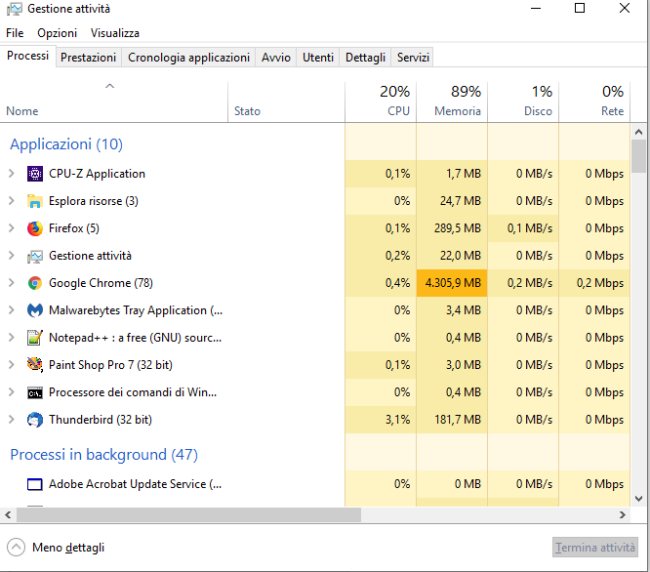Expand the Google Chrome (78) group
Viewport: 650px width, 572px height.
[12, 283]
